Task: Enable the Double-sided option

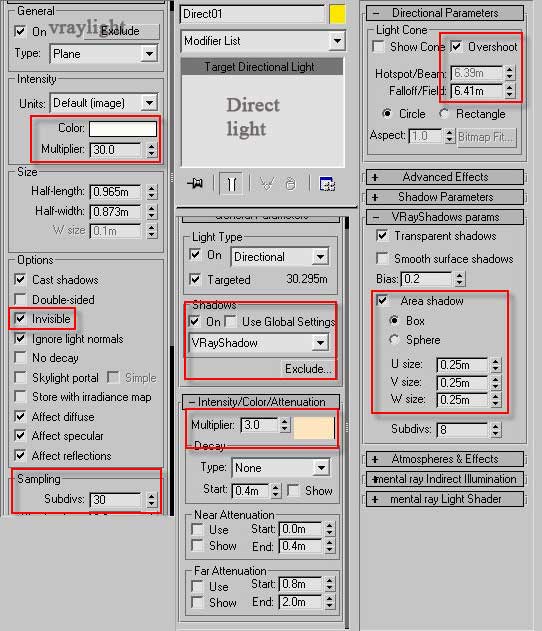Action: click(20, 299)
